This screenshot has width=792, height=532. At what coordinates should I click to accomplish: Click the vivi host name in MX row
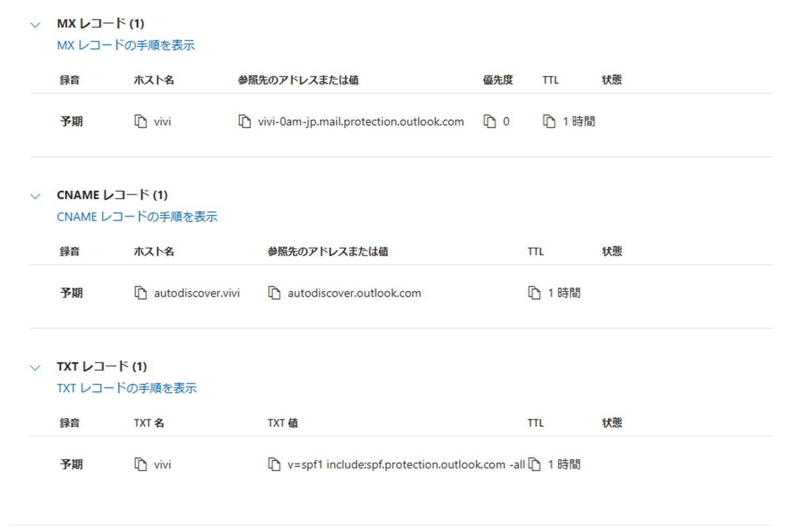[x=162, y=122]
